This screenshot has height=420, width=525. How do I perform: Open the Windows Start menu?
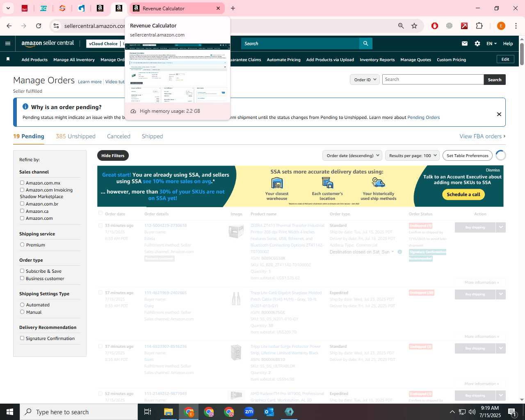[x=10, y=412]
